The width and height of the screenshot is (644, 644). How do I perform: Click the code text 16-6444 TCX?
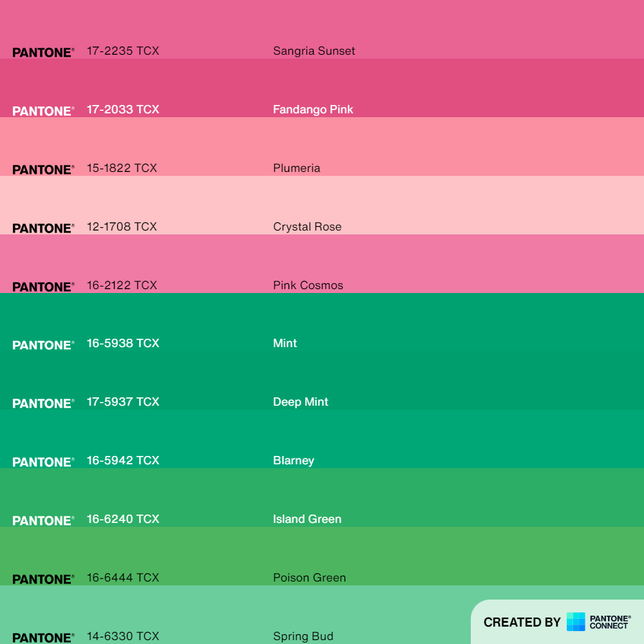pyautogui.click(x=123, y=578)
